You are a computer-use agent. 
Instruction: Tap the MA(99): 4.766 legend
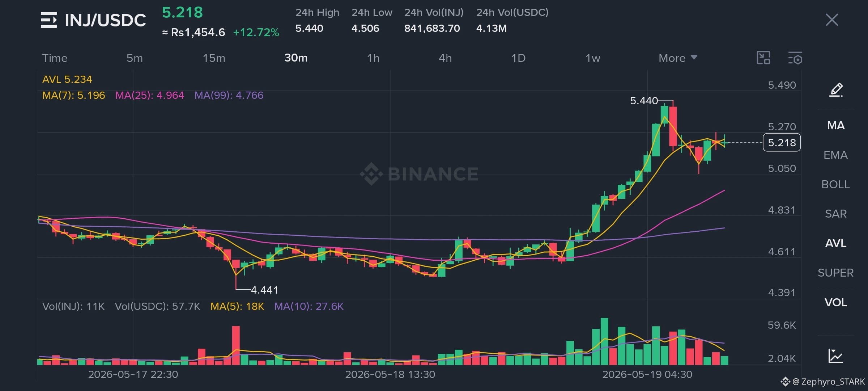229,95
